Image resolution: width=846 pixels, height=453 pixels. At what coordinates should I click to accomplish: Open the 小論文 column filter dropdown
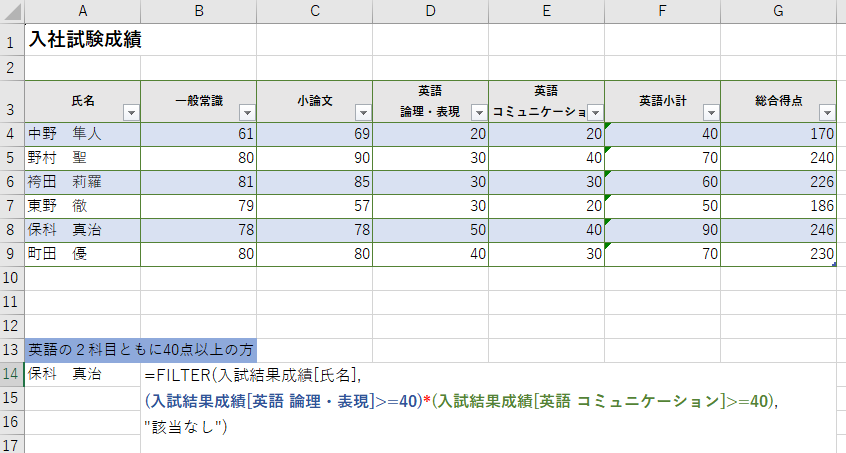[x=363, y=112]
